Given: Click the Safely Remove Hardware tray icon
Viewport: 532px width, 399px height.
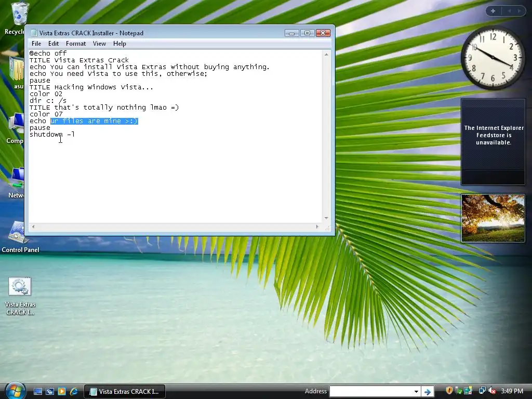Looking at the screenshot, I should [459, 391].
